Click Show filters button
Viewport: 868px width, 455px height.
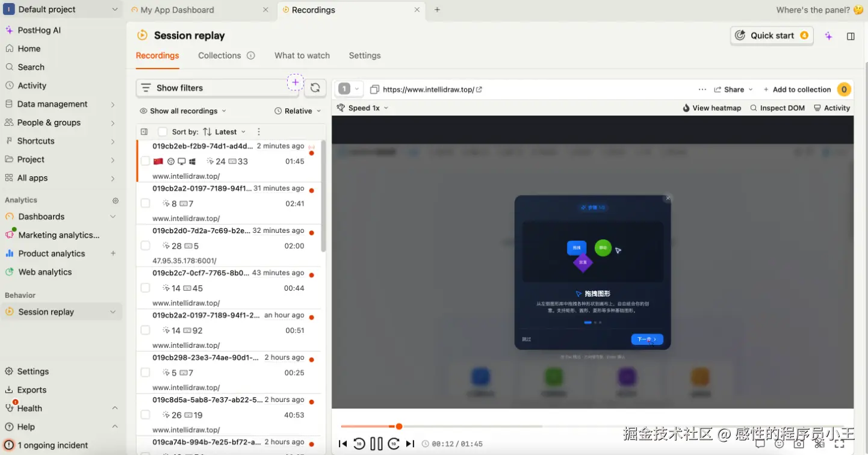coord(217,88)
